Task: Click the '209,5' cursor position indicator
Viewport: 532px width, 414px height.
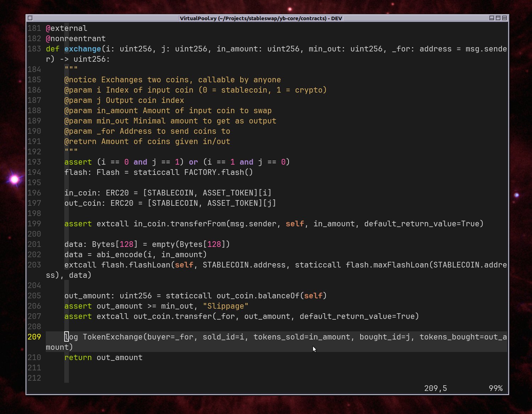Action: pos(435,388)
